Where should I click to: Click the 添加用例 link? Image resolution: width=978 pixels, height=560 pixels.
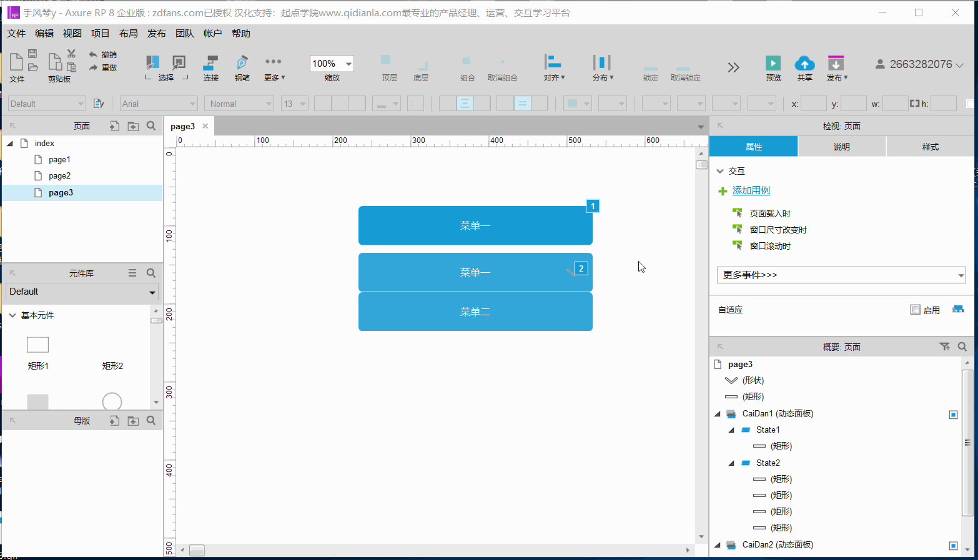tap(751, 190)
